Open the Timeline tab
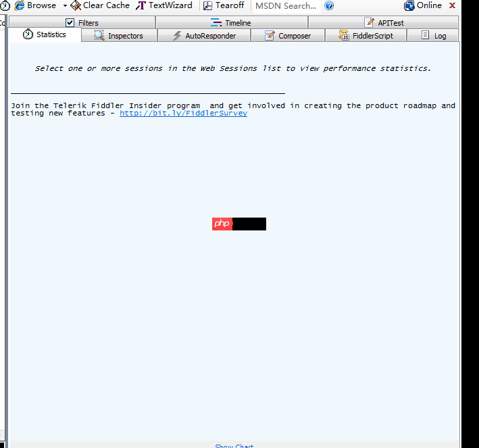The width and height of the screenshot is (479, 448). 231,22
